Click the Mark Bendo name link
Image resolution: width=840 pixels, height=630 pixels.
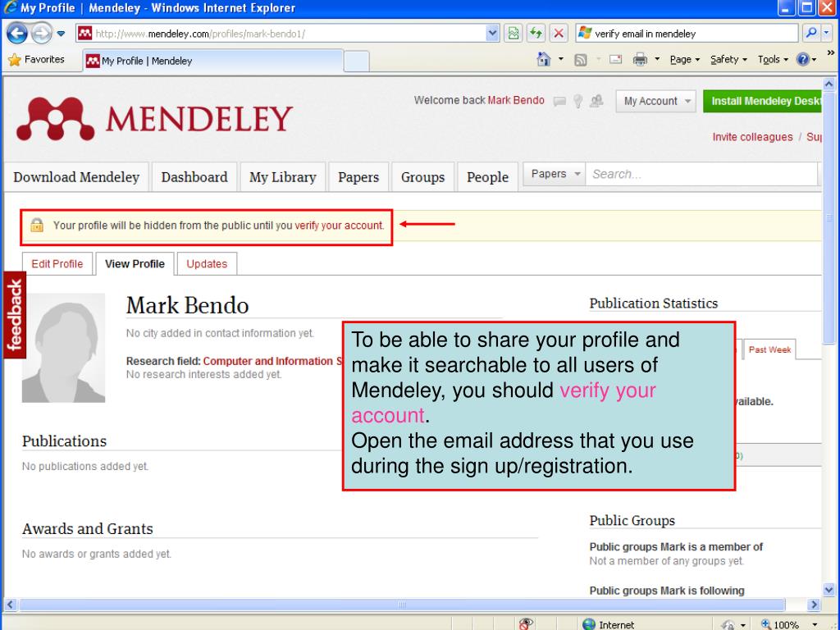(x=516, y=100)
